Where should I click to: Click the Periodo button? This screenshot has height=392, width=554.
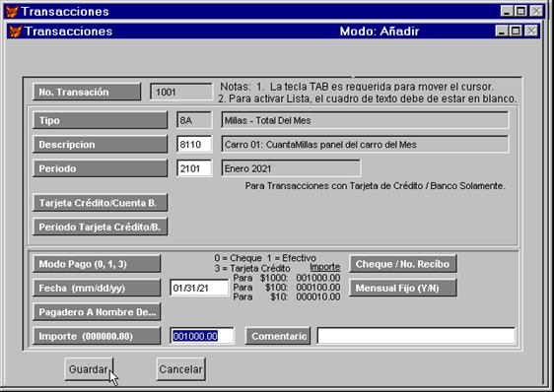(100, 168)
